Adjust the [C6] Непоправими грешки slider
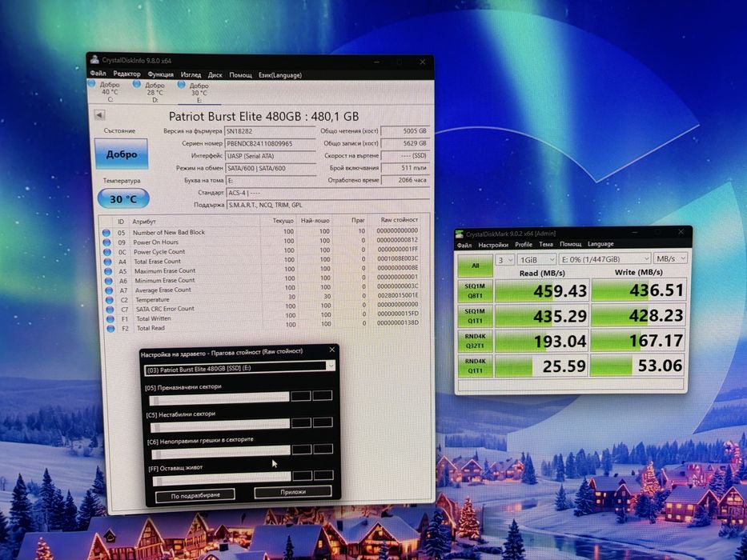 point(221,450)
